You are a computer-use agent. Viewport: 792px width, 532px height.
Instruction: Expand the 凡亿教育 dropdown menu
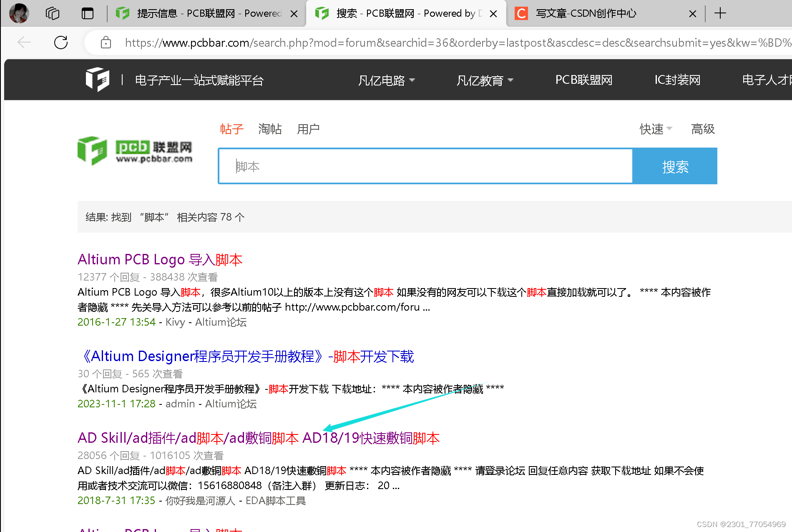485,80
